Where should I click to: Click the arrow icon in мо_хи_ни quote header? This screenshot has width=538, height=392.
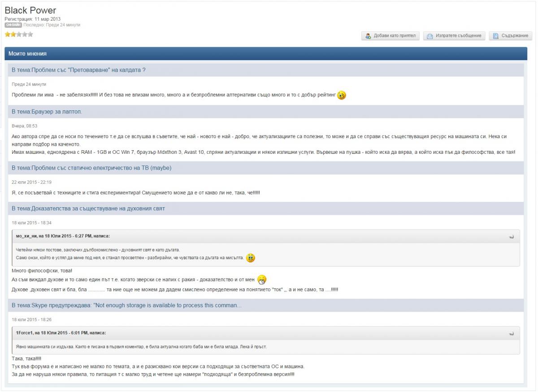click(512, 236)
